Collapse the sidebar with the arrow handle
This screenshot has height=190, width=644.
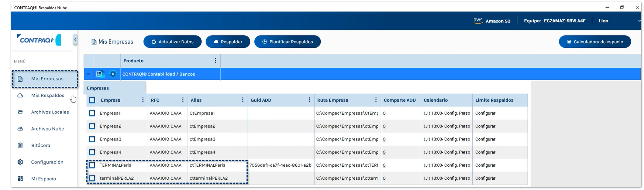(x=75, y=39)
